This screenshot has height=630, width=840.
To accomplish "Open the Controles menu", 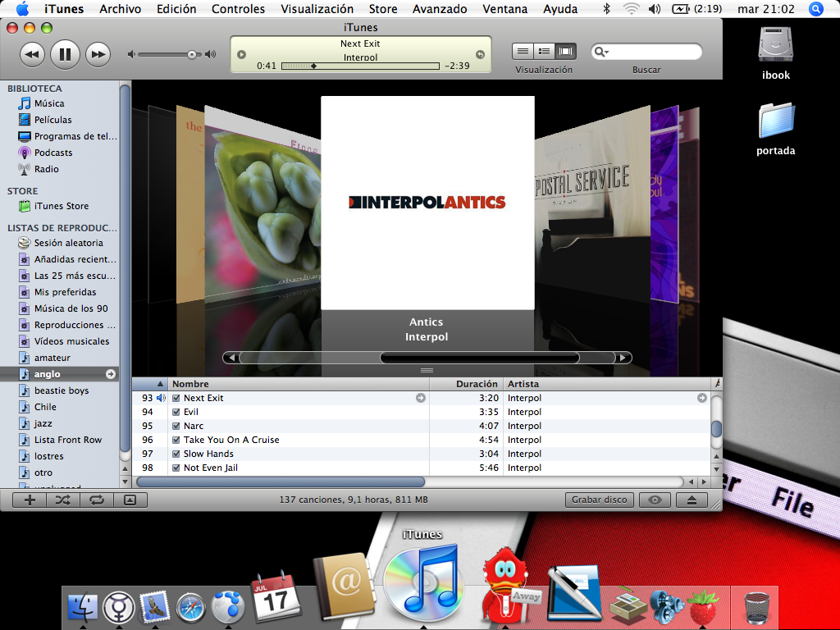I will tap(238, 9).
